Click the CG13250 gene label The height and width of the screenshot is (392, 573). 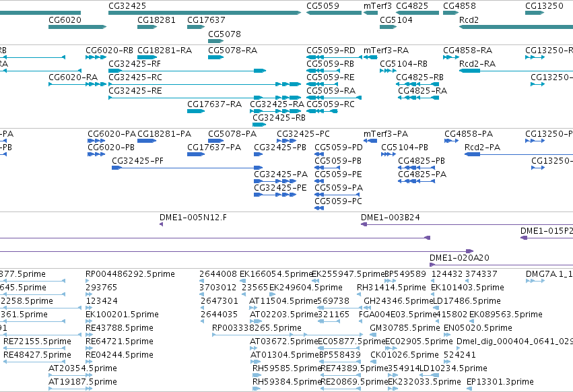click(544, 6)
